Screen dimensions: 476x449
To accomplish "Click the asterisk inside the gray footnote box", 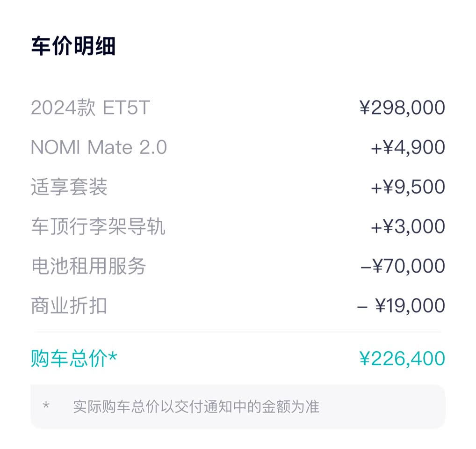I will click(46, 405).
